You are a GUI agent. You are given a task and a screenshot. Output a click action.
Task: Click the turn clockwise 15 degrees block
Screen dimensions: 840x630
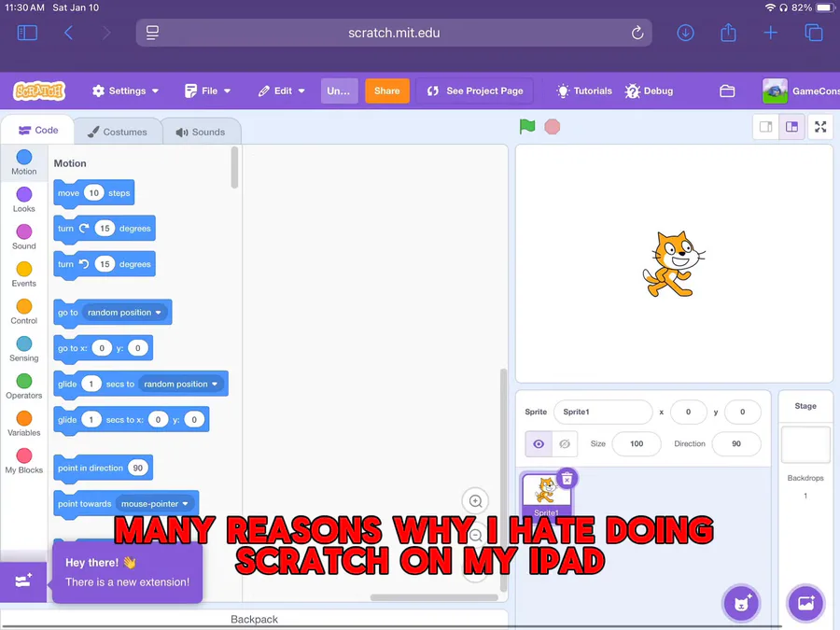coord(105,229)
